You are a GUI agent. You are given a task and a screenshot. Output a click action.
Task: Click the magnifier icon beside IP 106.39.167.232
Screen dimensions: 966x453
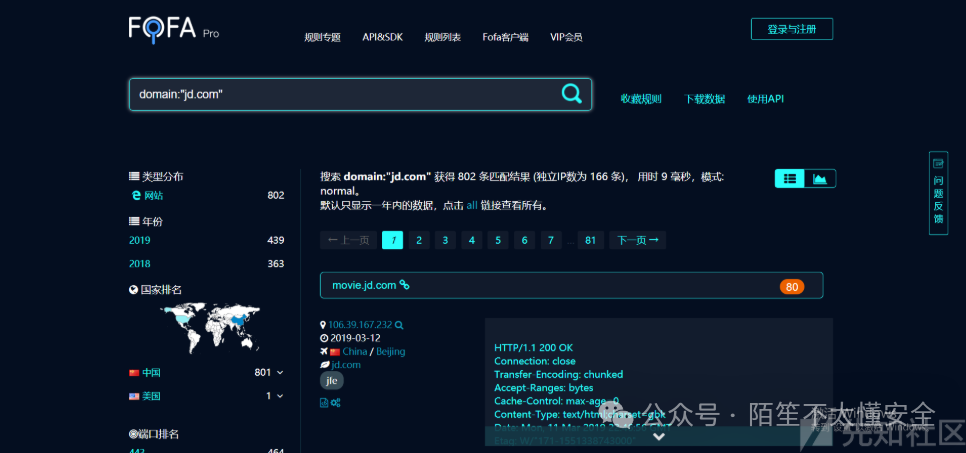pyautogui.click(x=399, y=325)
